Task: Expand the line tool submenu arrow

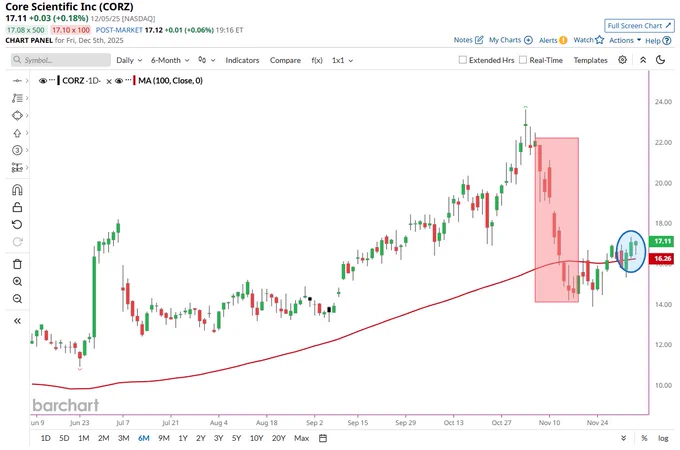Action: [27, 81]
